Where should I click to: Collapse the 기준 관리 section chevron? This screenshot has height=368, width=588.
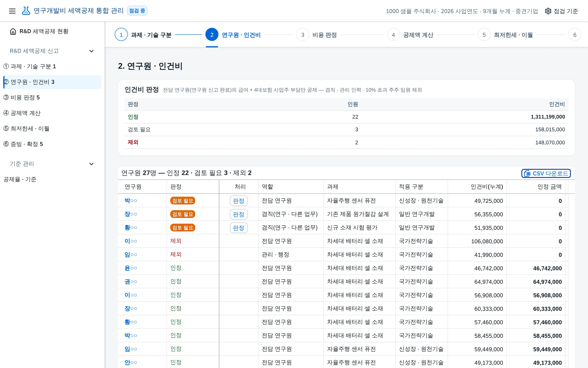point(91,164)
